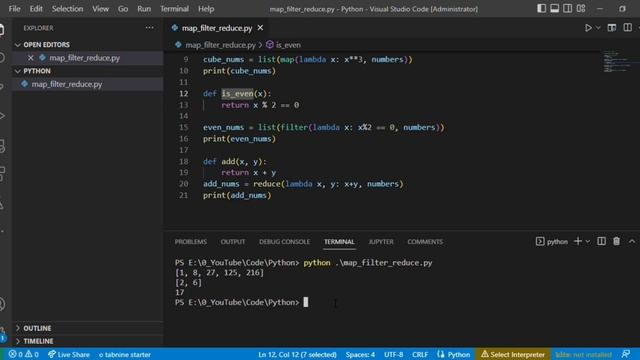
Task: Open run options dropdown beside play icon
Action: point(598,28)
